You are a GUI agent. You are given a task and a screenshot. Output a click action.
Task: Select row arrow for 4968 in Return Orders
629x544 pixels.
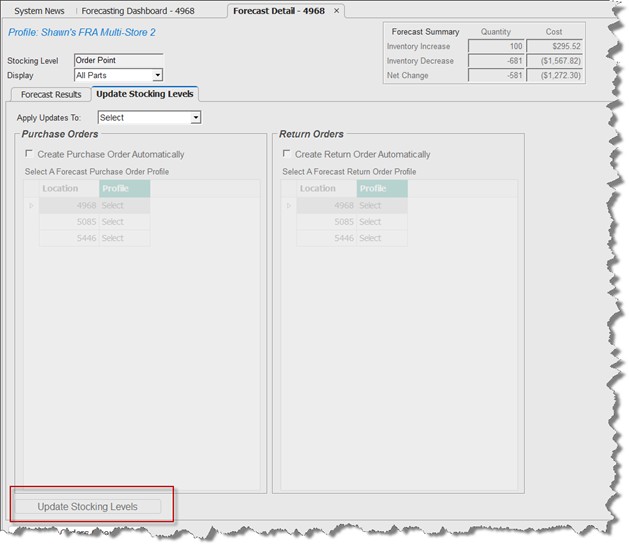coord(290,206)
